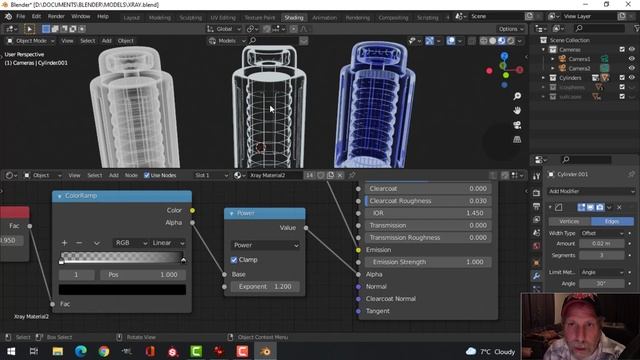Open Power operation dropdown in math node
640x360 pixels.
point(265,245)
